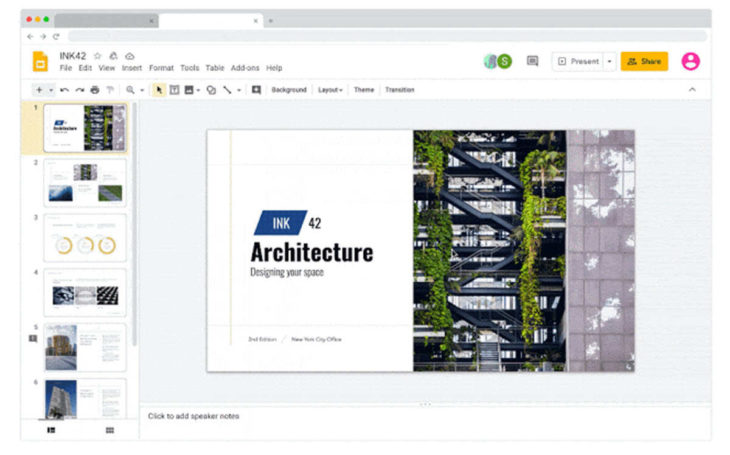This screenshot has height=455, width=730.
Task: Click the undo arrow in toolbar
Action: [x=65, y=90]
